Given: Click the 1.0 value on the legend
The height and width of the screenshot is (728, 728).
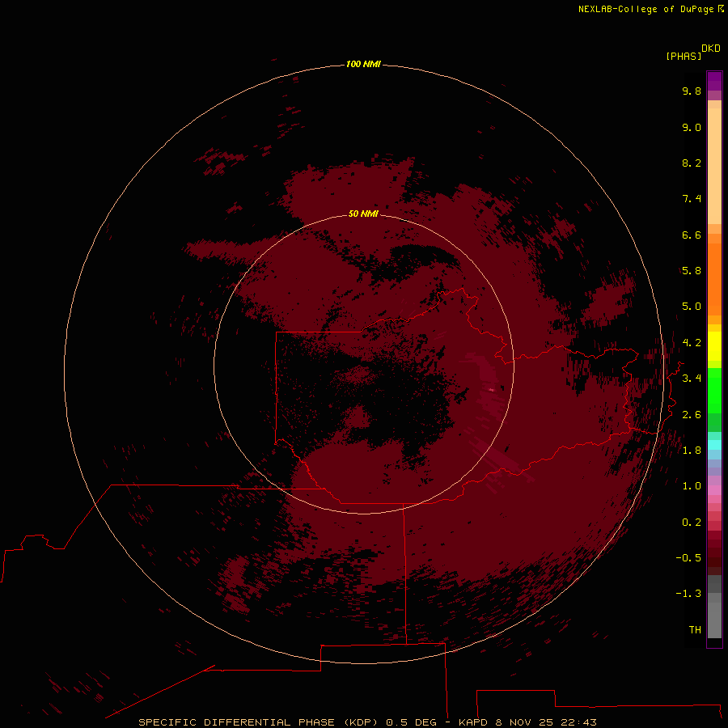Looking at the screenshot, I should click(x=692, y=486).
